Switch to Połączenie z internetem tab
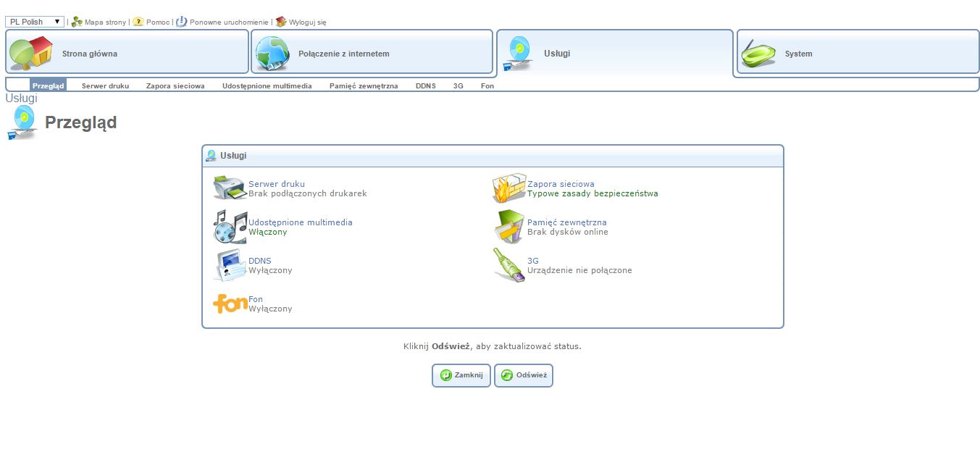Image resolution: width=980 pixels, height=452 pixels. click(372, 53)
